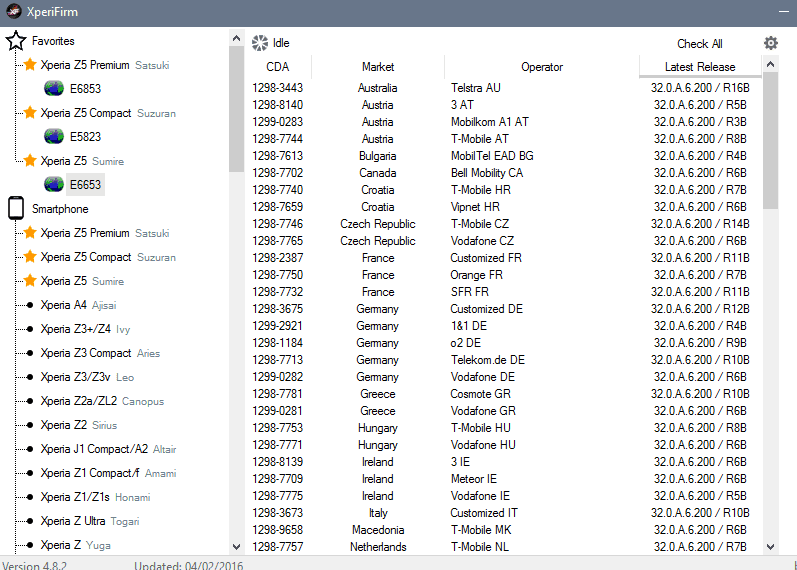Select Xperia J1 Compact/A2 Altair device

(108, 449)
